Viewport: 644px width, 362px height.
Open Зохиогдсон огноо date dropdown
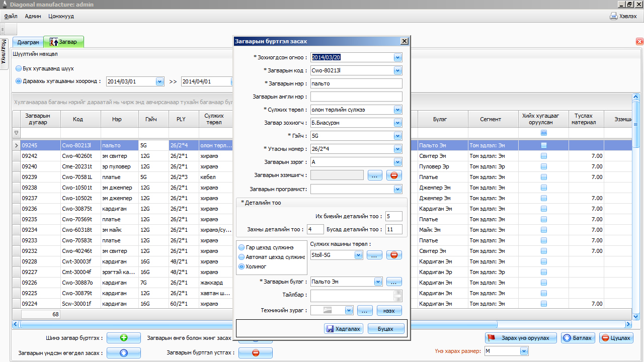click(398, 57)
